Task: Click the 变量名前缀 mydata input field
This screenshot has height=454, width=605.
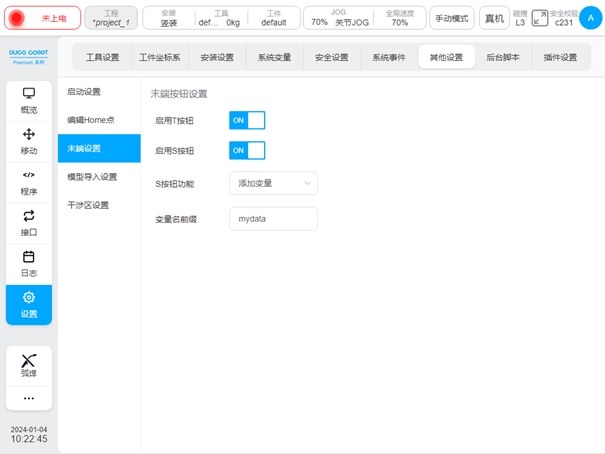Action: pos(273,219)
